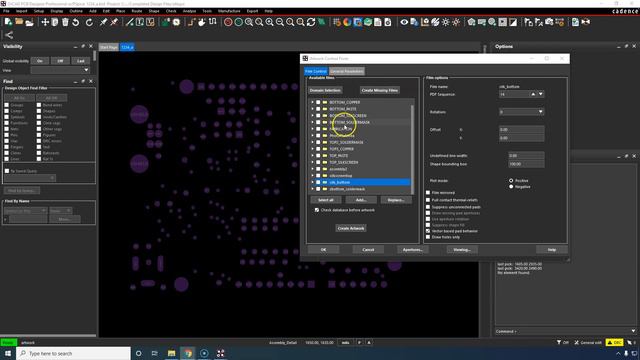Screen dimensions: 640x360
Task: Switch to the Start Page tab
Action: (109, 47)
